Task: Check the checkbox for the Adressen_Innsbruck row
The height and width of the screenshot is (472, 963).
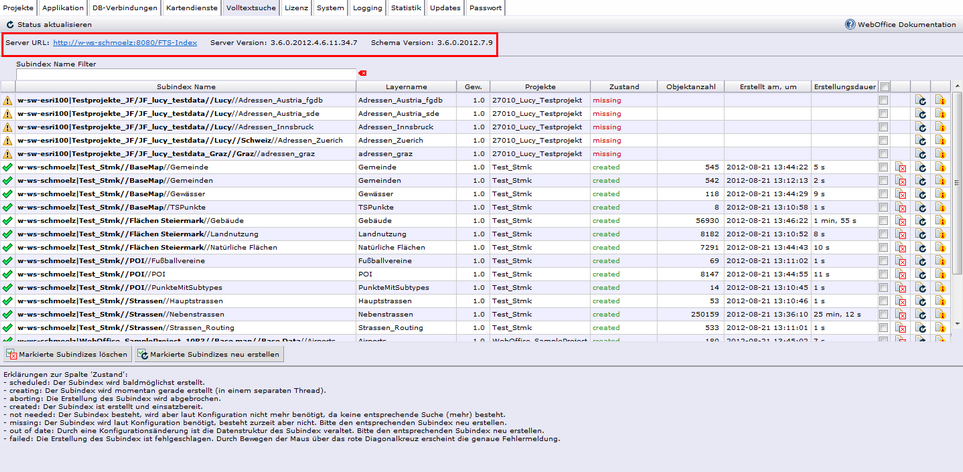Action: point(883,127)
